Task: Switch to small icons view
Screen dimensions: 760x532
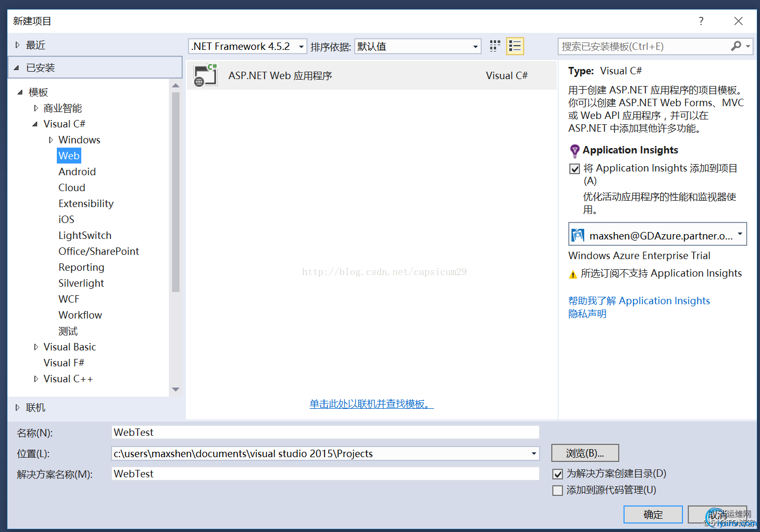Action: coord(495,46)
